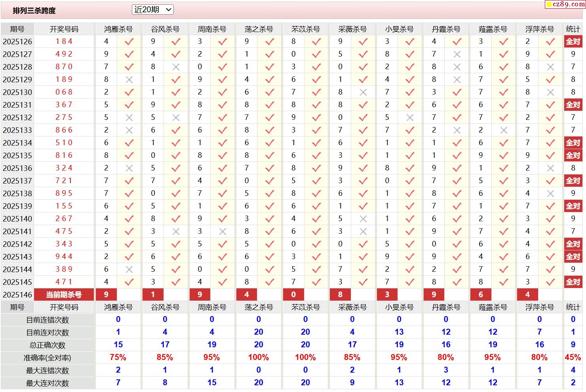Click the red 0 current pick under 芣苡杀号
Screen dimensions: 586x392
pyautogui.click(x=293, y=295)
